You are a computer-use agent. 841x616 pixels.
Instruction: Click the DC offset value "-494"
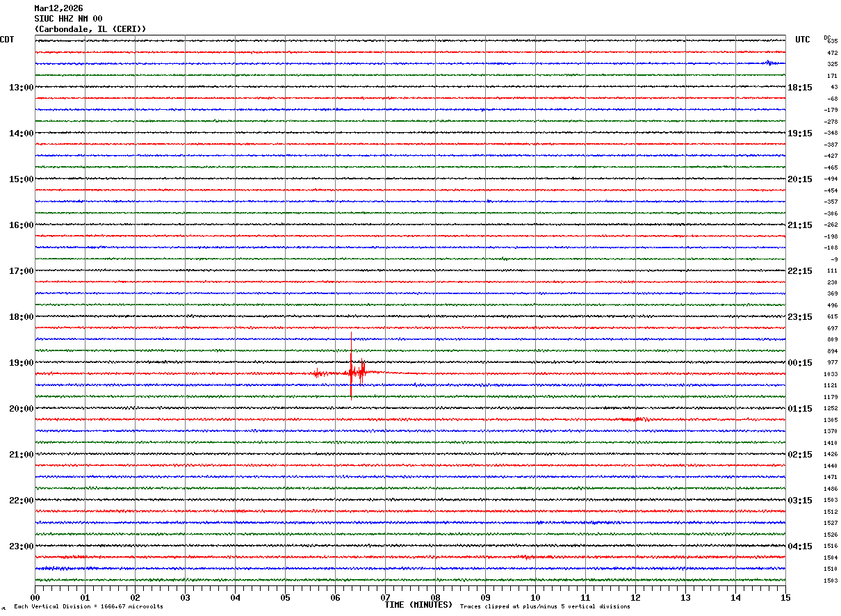click(x=831, y=179)
